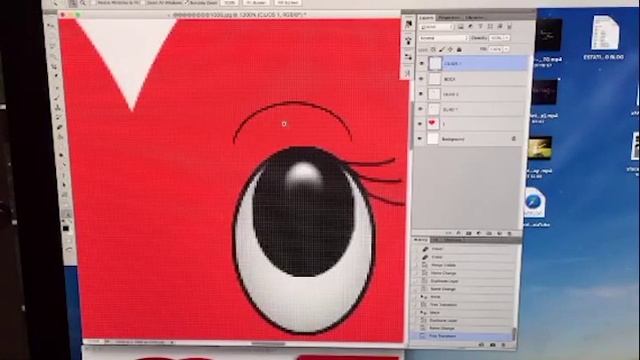Switch to the Layers tab
The height and width of the screenshot is (360, 640).
(426, 18)
